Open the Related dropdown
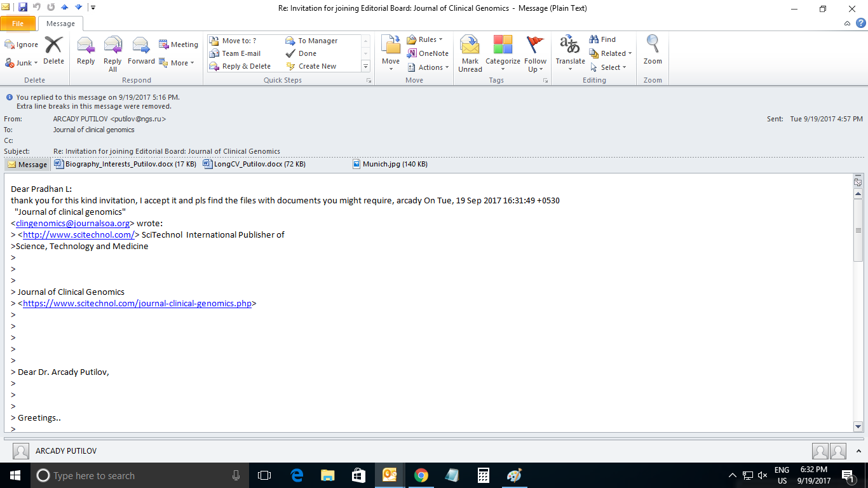 [x=611, y=53]
